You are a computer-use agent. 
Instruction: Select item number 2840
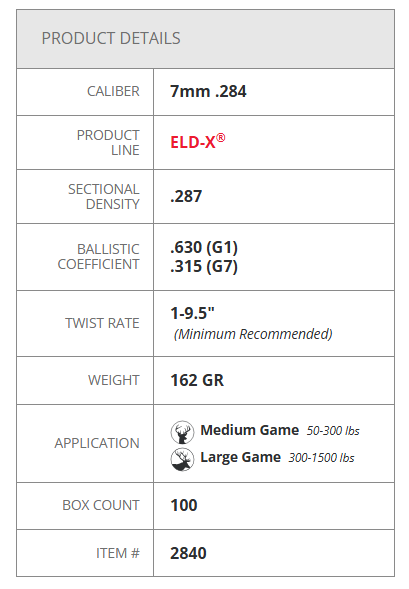188,553
